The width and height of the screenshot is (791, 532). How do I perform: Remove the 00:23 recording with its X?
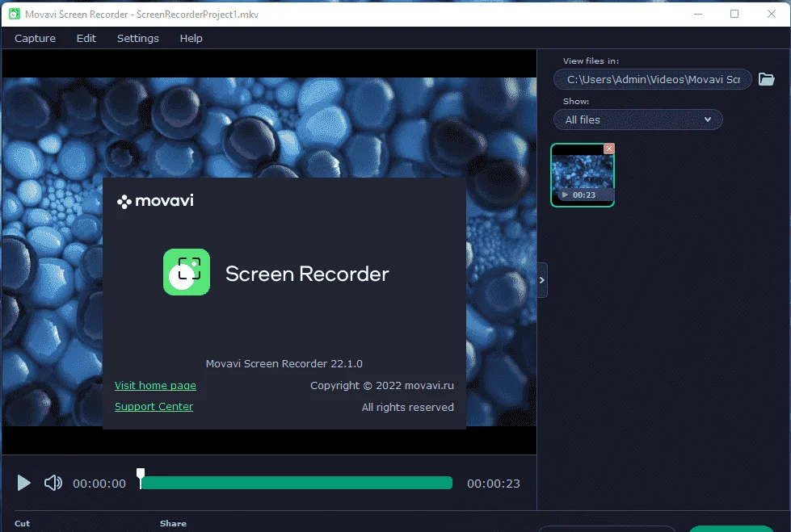609,149
